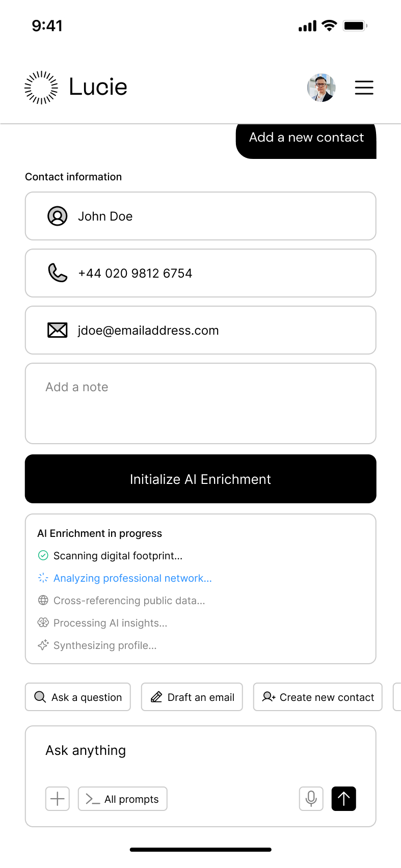Click the Lucie sunburst logo
The width and height of the screenshot is (401, 868).
pos(41,88)
